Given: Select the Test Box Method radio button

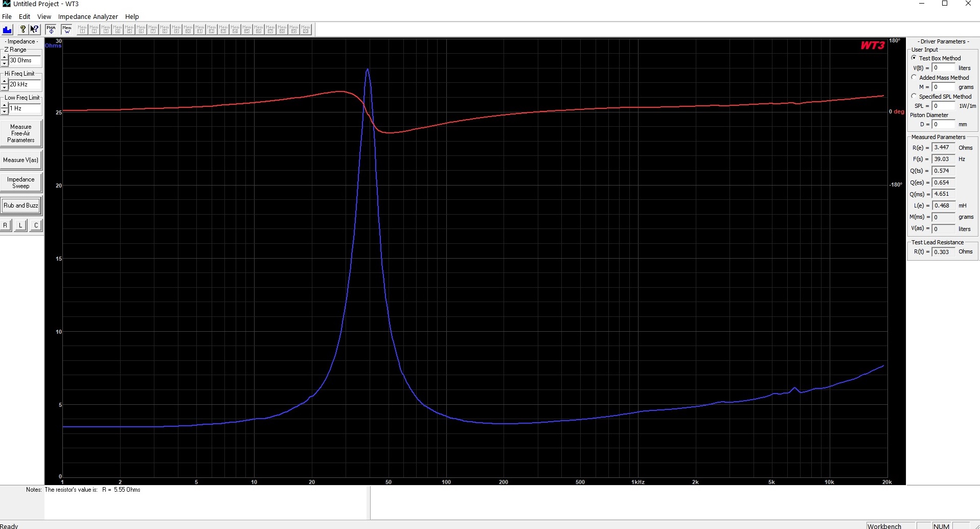Looking at the screenshot, I should pos(914,58).
